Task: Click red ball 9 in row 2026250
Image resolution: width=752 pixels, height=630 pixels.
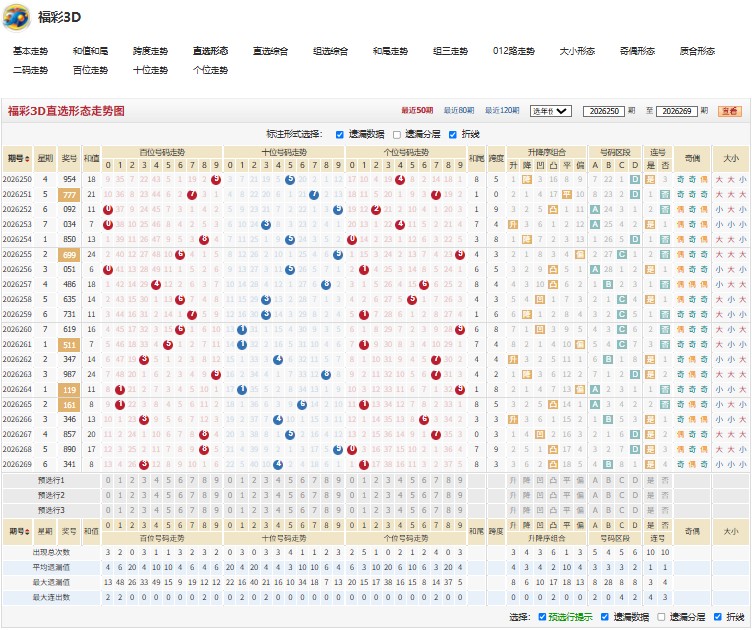Action: [x=216, y=180]
